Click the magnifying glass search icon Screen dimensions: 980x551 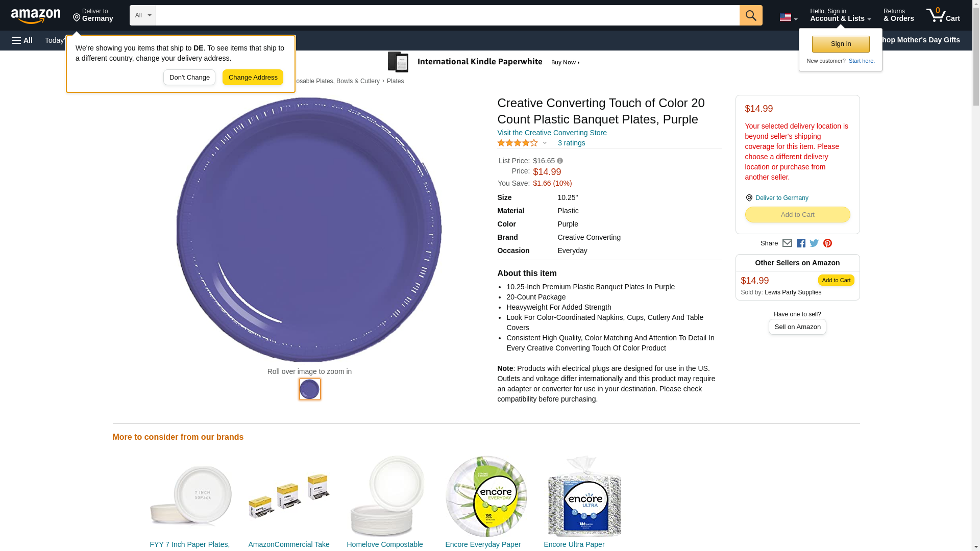point(750,15)
